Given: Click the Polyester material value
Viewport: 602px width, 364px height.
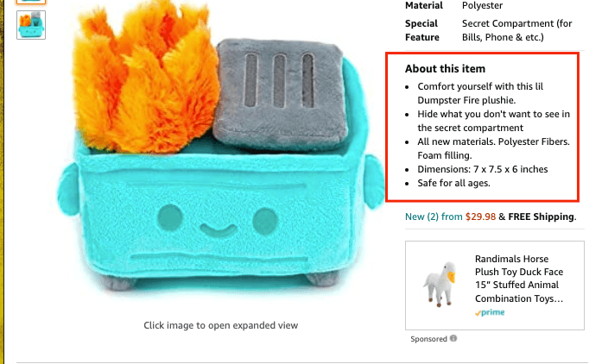Looking at the screenshot, I should [x=482, y=5].
